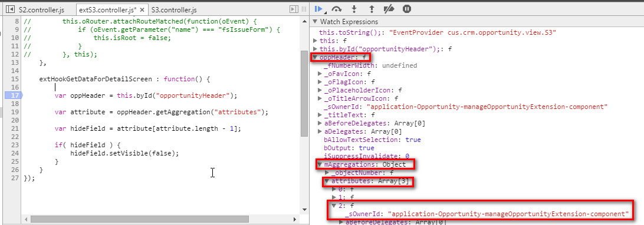
Task: Select oppHeader's _sOwnerId row
Action: pyautogui.click(x=465, y=107)
